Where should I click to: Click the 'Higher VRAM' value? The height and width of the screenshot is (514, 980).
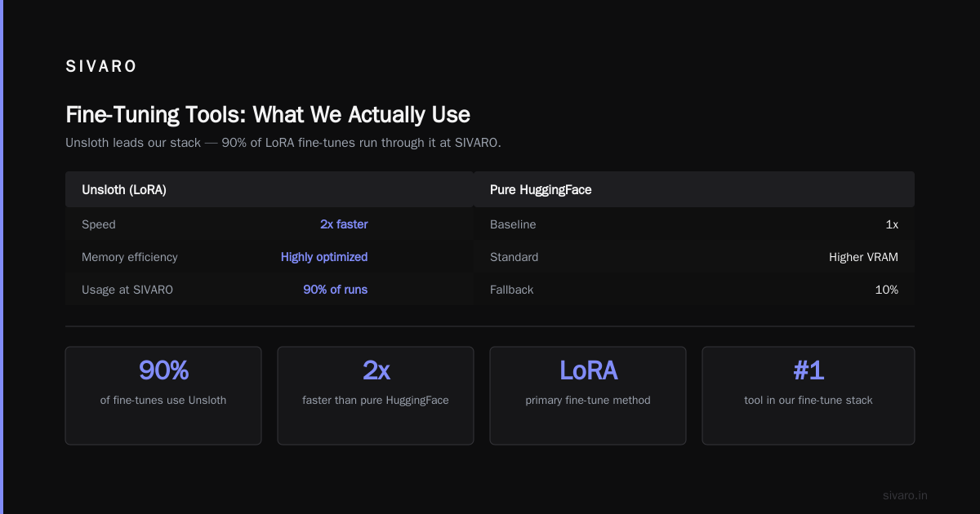point(863,257)
